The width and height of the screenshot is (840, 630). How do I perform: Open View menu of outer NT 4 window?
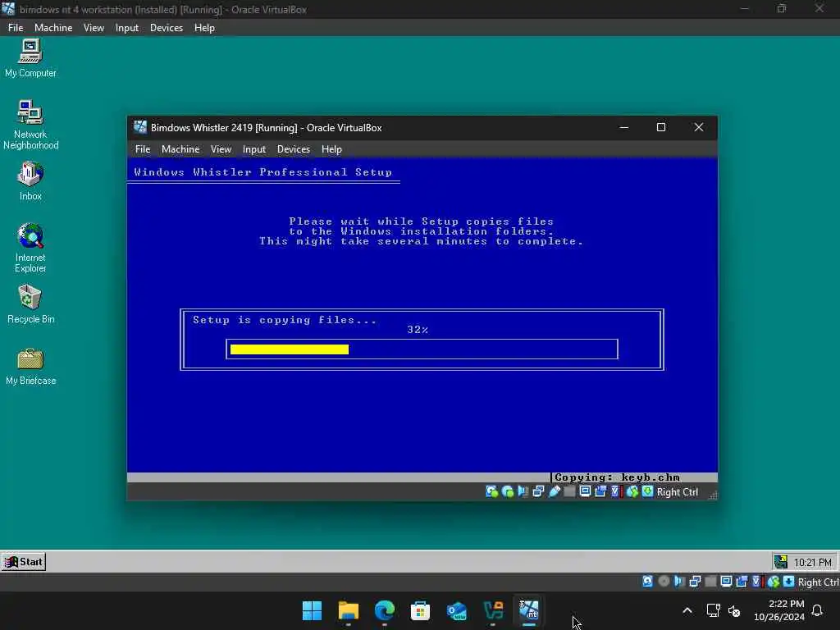[94, 28]
